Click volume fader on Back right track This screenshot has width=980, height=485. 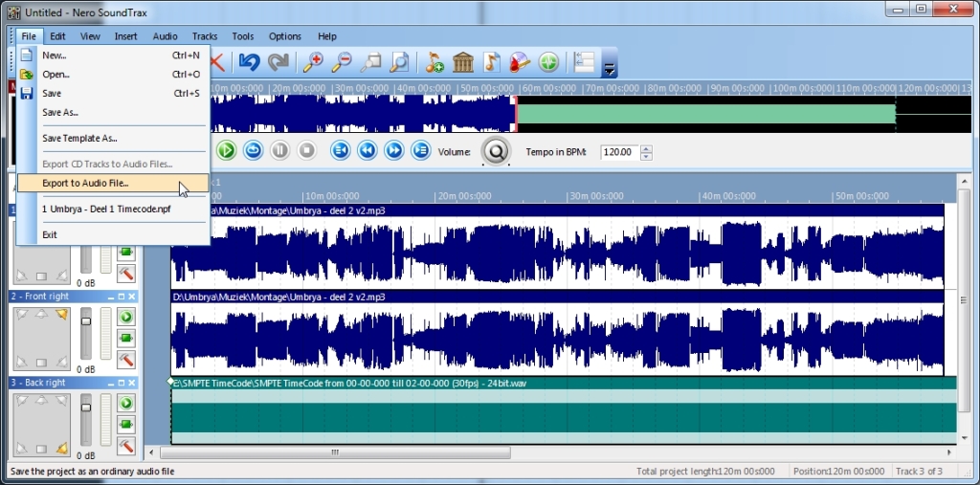[x=85, y=408]
